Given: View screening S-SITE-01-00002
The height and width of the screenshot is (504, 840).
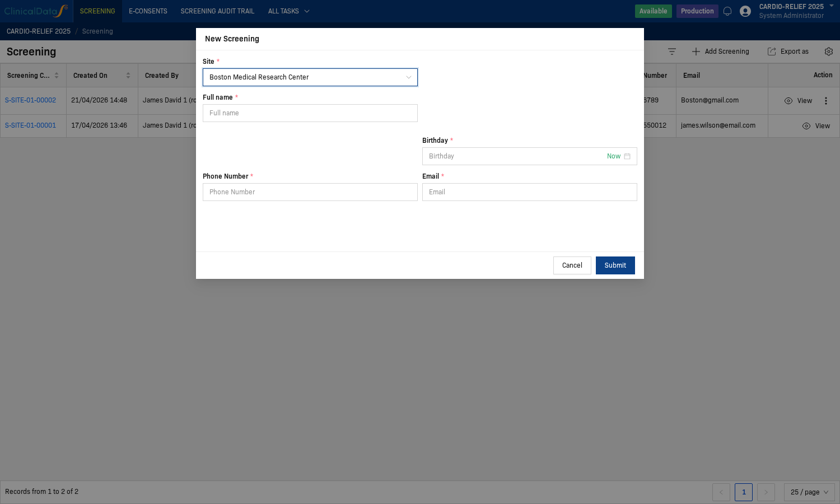Looking at the screenshot, I should (799, 101).
